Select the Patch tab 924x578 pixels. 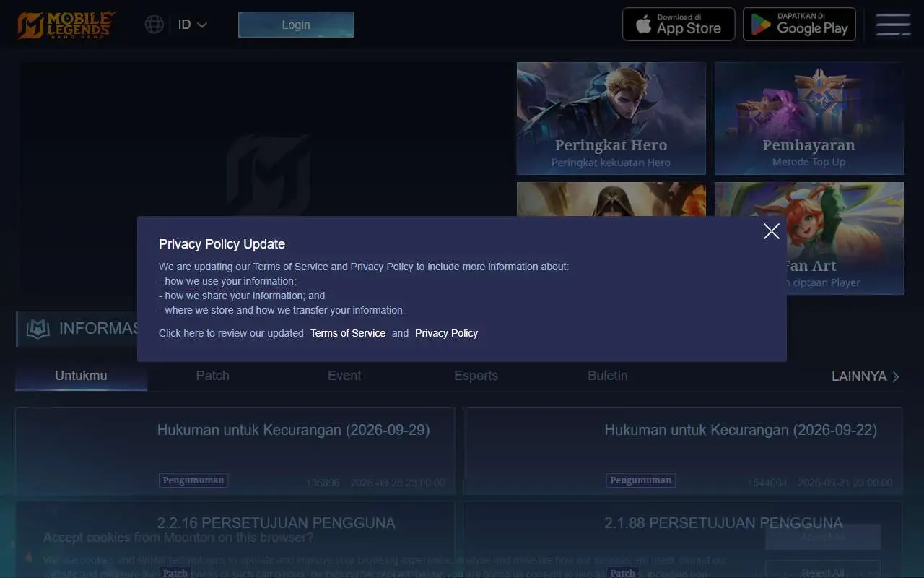[x=213, y=376]
